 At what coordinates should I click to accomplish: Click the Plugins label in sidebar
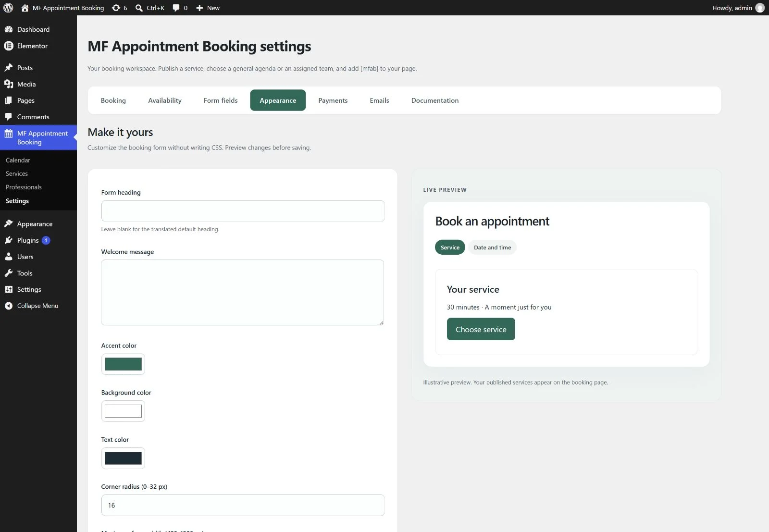coord(28,240)
